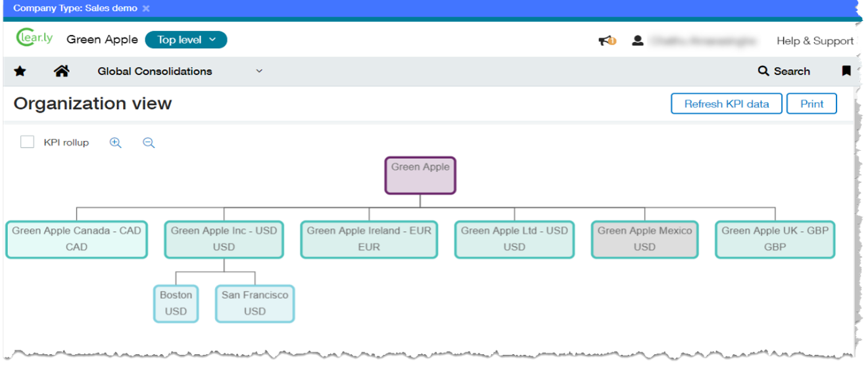The height and width of the screenshot is (368, 868).
Task: Enable the KPI rollup checkbox
Action: point(27,142)
